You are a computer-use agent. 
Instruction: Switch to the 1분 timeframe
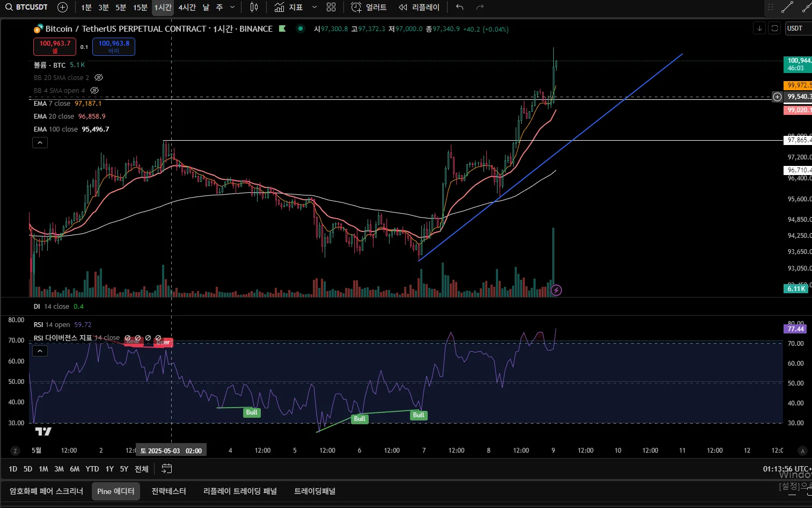pos(86,7)
